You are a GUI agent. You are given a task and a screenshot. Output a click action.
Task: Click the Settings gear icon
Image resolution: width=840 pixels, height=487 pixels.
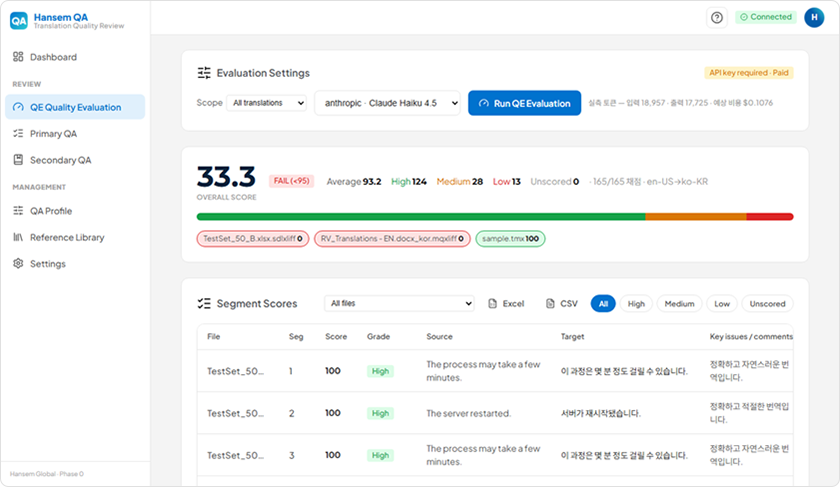tap(18, 263)
